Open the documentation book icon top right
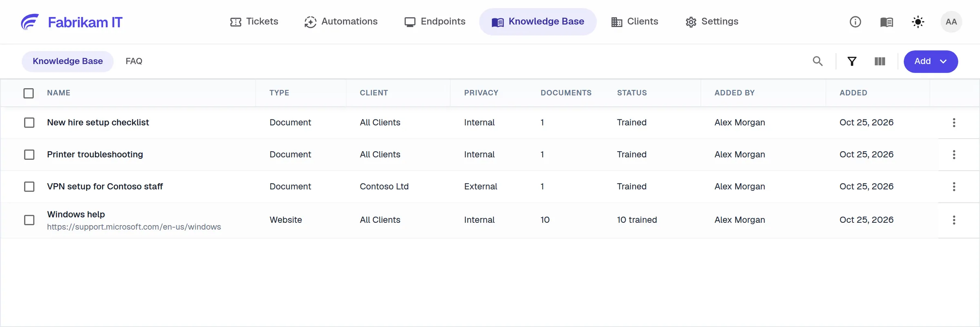Image resolution: width=980 pixels, height=327 pixels. coord(886,22)
